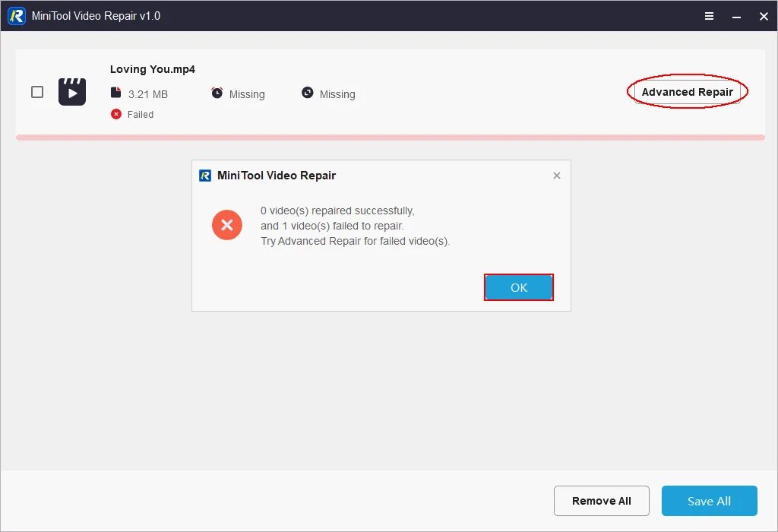Click the Missing label next to the resolution icon
Viewport: 778px width, 532px height.
click(x=337, y=94)
